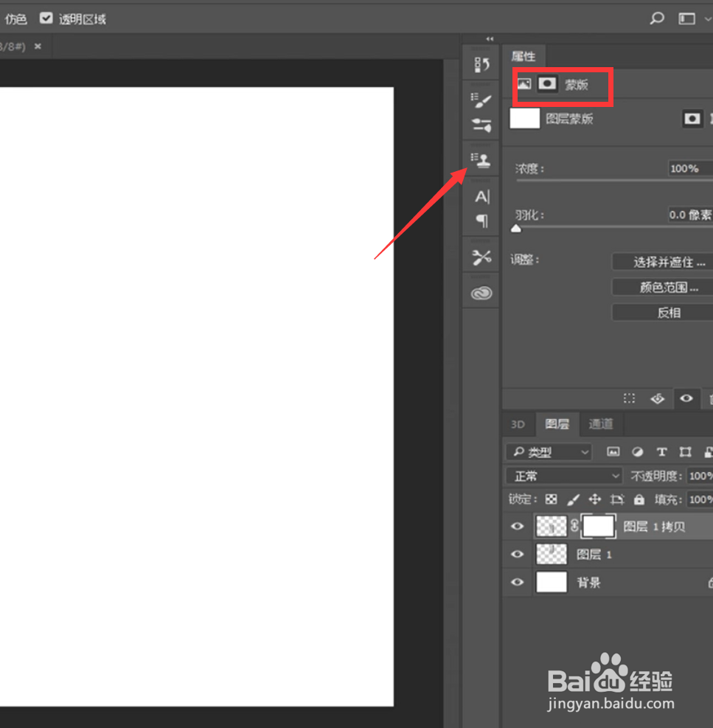The width and height of the screenshot is (713, 728).
Task: Toggle the 透明区域 checkbox
Action: point(46,18)
